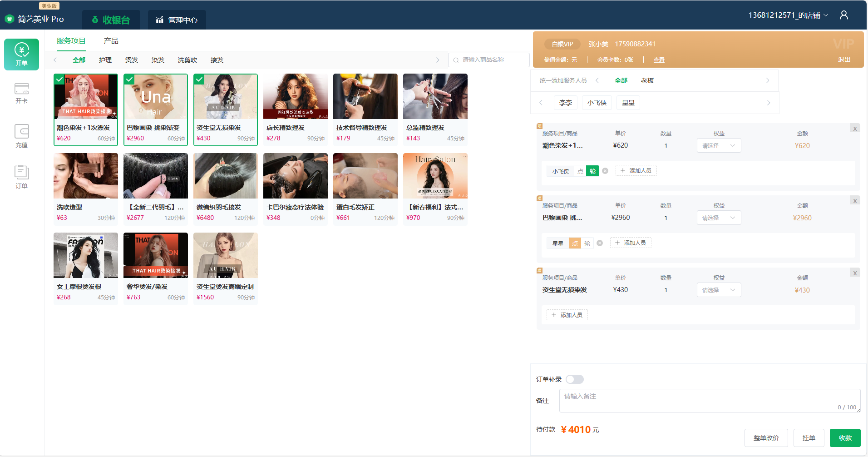Toggle 轮 option for staff 星星

[x=587, y=243]
